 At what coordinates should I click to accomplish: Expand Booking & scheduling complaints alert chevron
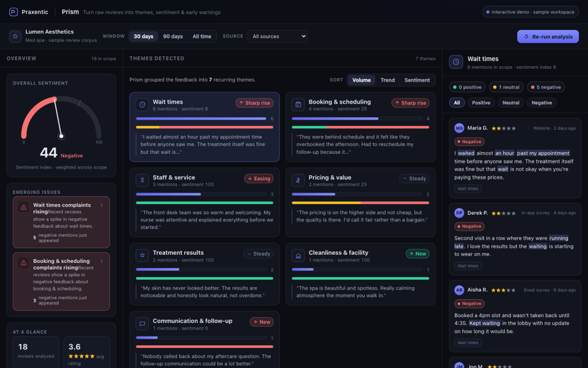[102, 261]
